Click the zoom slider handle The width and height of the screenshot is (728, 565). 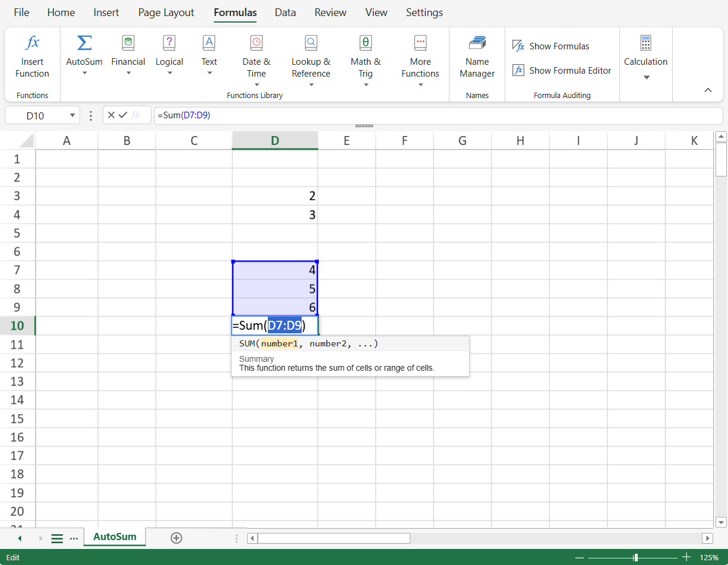coord(636,557)
